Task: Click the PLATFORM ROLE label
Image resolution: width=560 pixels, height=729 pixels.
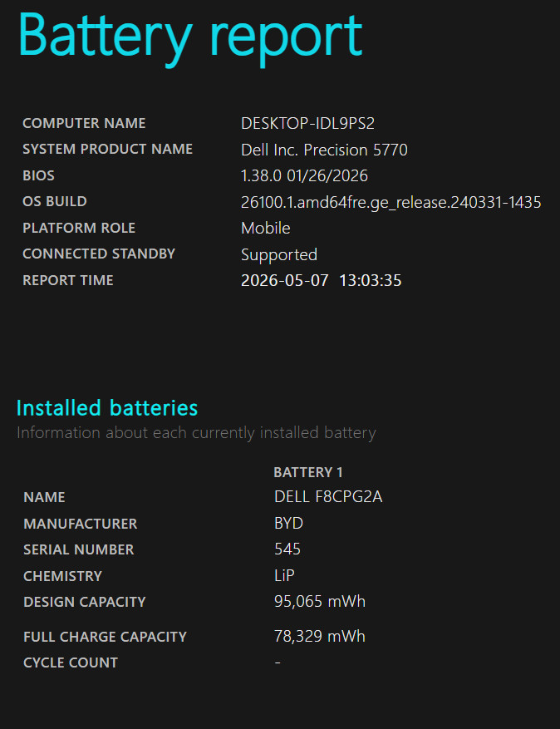Action: (x=79, y=228)
